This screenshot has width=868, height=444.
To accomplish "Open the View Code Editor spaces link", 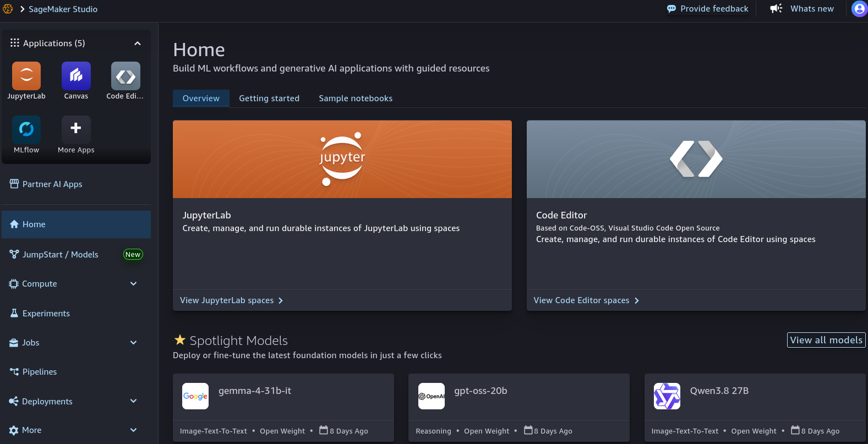I will pos(586,300).
